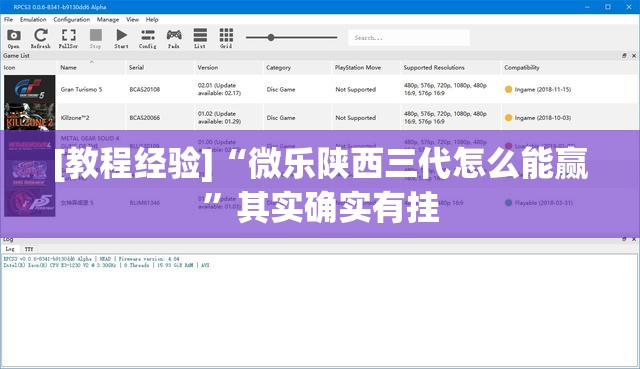The height and width of the screenshot is (369, 640).
Task: Click the Killzone™2 name cell
Action: 75,118
